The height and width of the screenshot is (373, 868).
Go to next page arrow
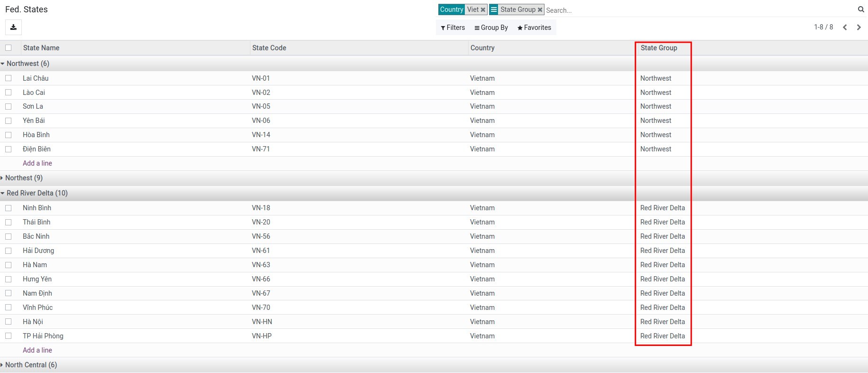[859, 28]
